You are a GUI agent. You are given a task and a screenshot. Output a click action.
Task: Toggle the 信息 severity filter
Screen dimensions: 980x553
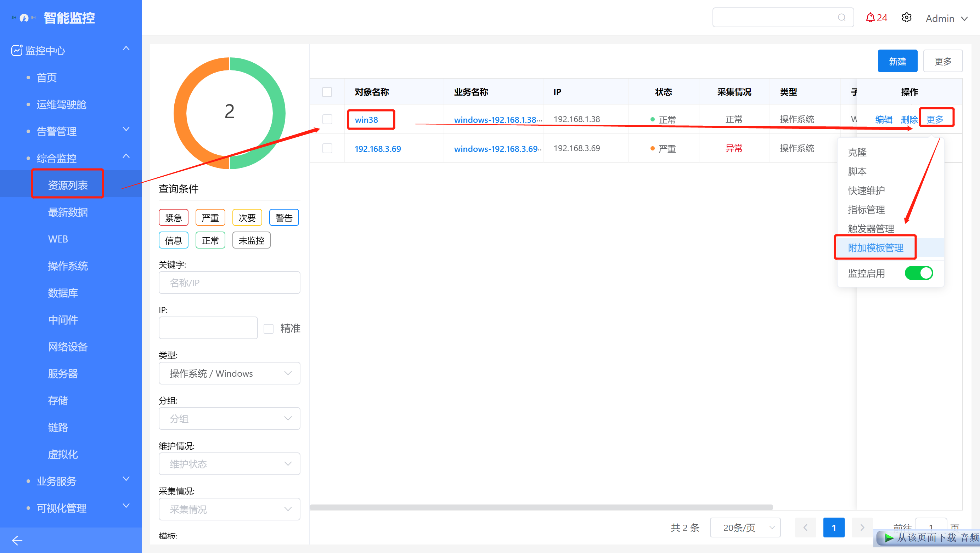(x=174, y=240)
